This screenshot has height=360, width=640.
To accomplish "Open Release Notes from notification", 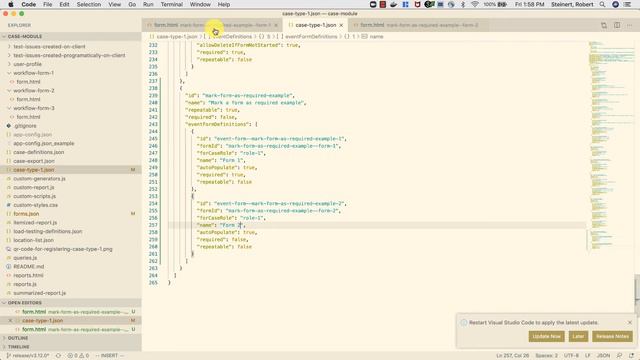I will click(x=612, y=336).
